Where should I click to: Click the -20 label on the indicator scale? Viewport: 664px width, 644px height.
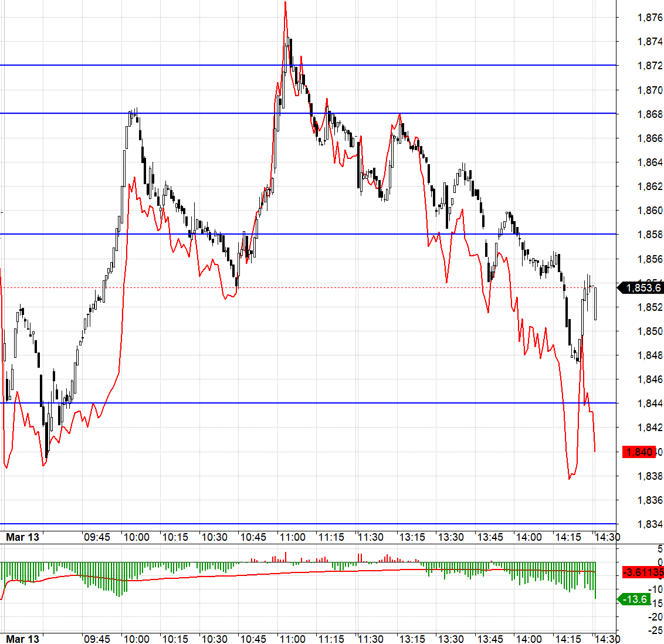point(655,617)
